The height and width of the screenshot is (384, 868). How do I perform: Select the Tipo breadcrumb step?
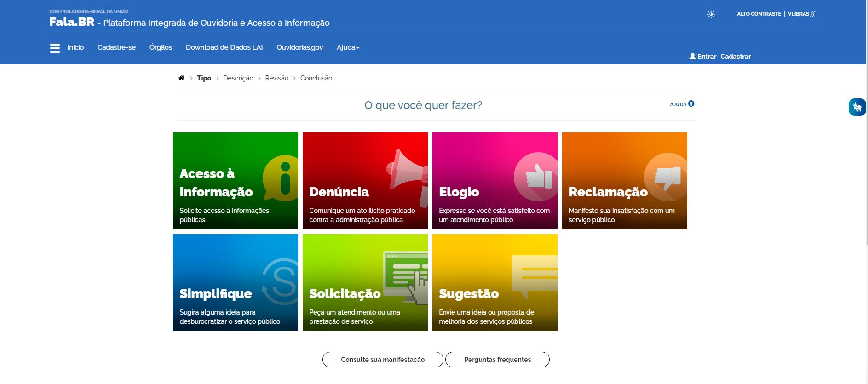tap(204, 78)
